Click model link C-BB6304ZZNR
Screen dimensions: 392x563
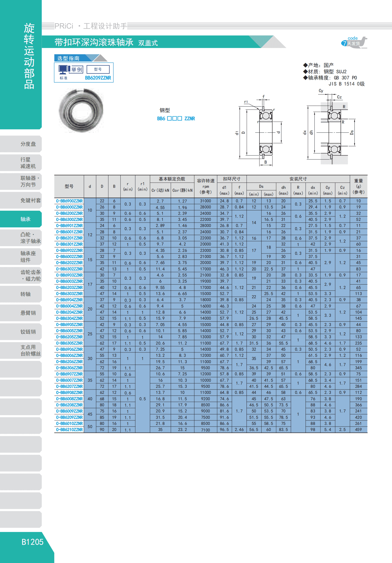pos(69,318)
